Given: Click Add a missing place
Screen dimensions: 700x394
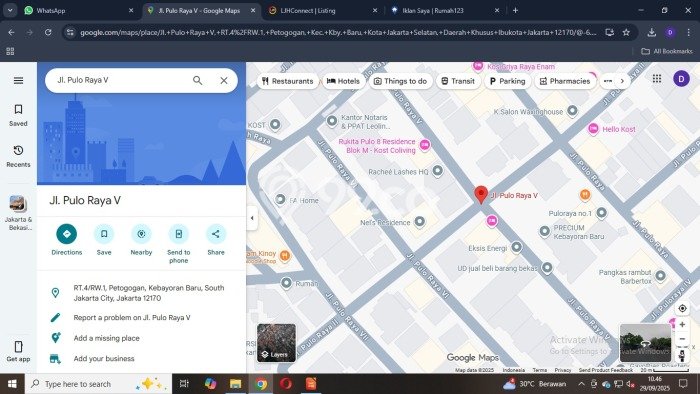Looking at the screenshot, I should (106, 338).
